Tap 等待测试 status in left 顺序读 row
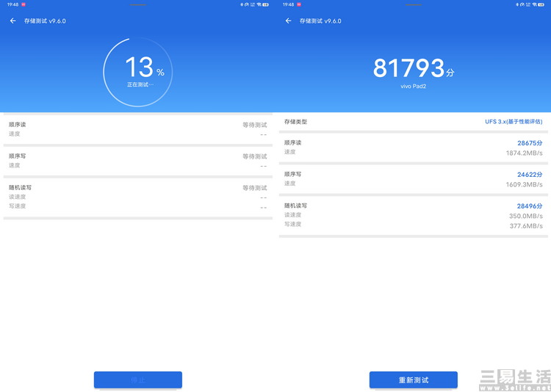 click(x=255, y=125)
